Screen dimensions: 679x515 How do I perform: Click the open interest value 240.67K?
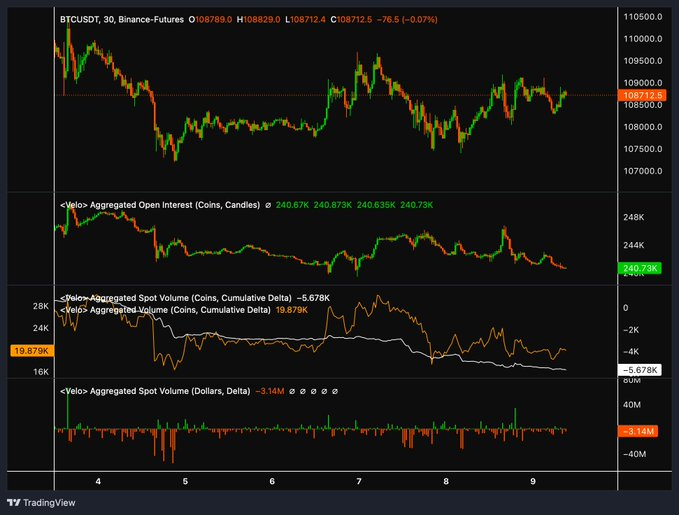point(292,205)
